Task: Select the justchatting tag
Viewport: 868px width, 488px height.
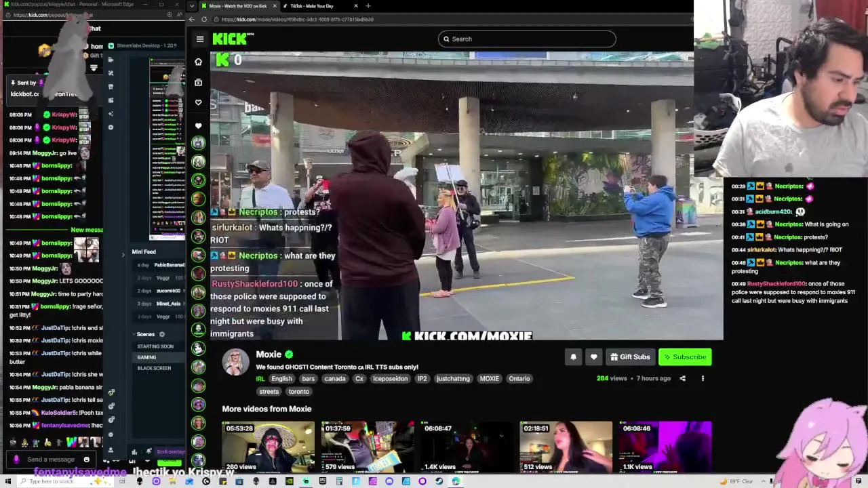Action: click(453, 379)
